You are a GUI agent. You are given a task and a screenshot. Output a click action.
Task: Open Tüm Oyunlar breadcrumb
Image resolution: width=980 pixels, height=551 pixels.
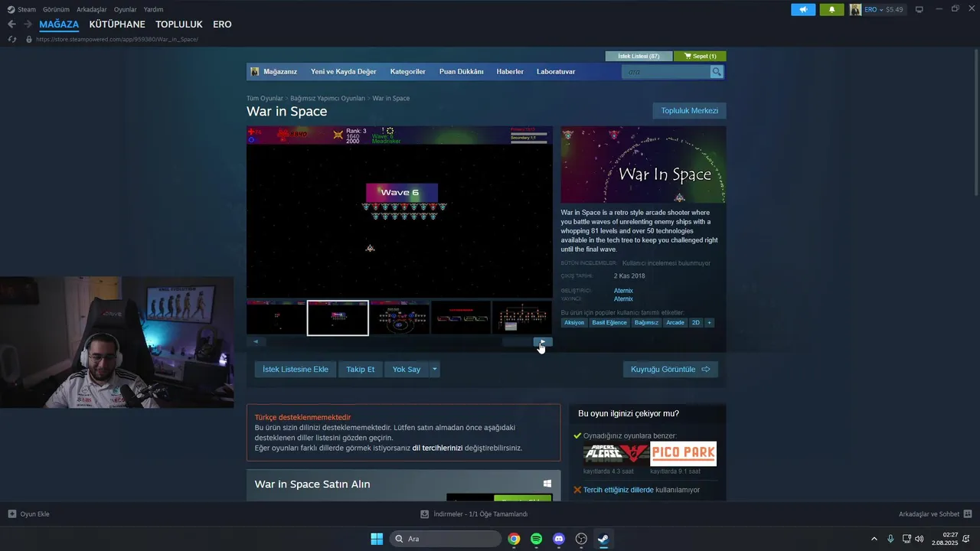point(265,98)
